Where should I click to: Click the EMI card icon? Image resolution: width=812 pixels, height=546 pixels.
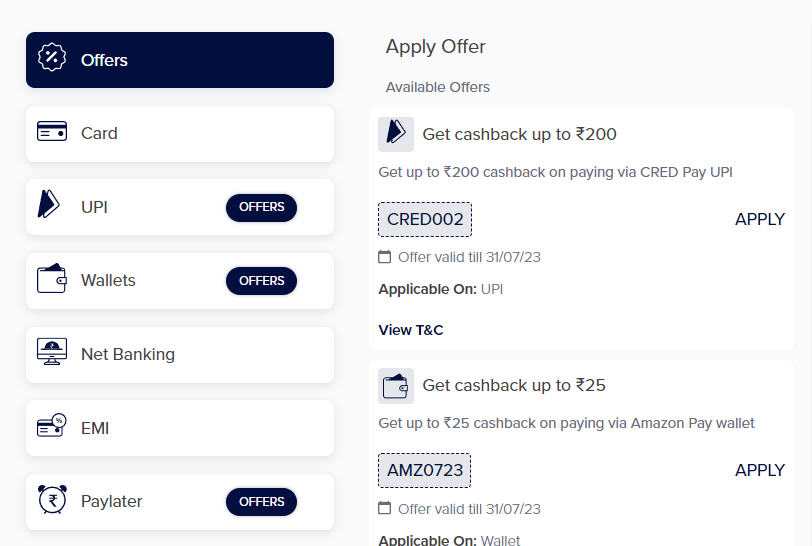[x=52, y=427]
